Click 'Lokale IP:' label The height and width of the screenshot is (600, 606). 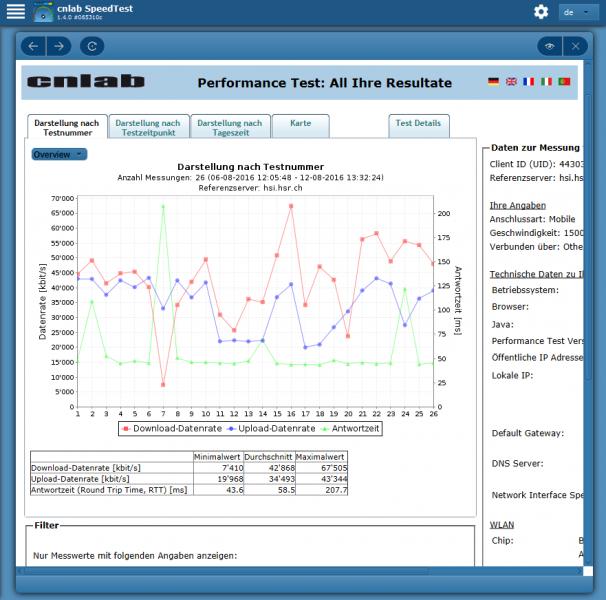(512, 375)
